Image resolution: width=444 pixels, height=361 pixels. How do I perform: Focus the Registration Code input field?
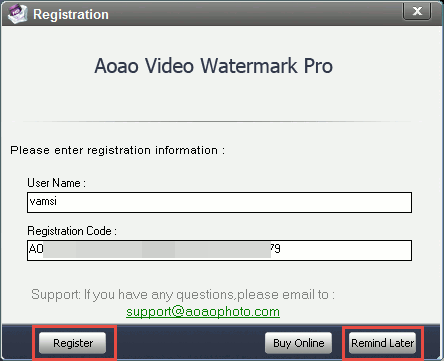click(219, 250)
